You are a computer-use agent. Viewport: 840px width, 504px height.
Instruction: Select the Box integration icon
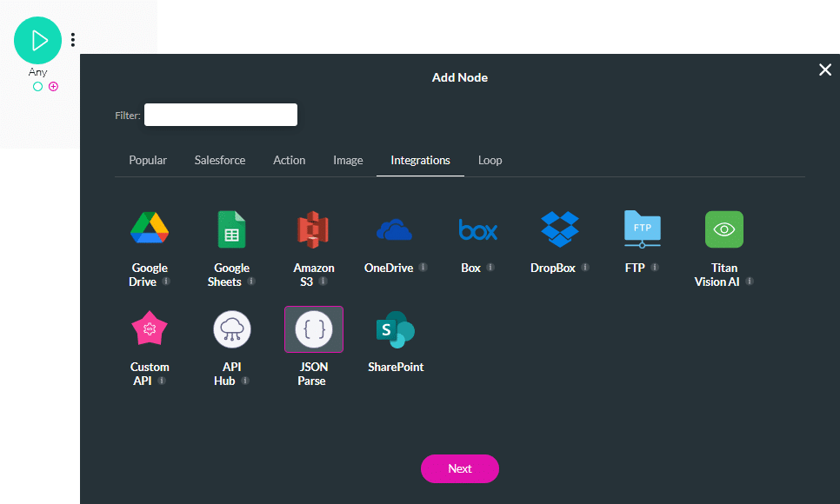point(477,229)
